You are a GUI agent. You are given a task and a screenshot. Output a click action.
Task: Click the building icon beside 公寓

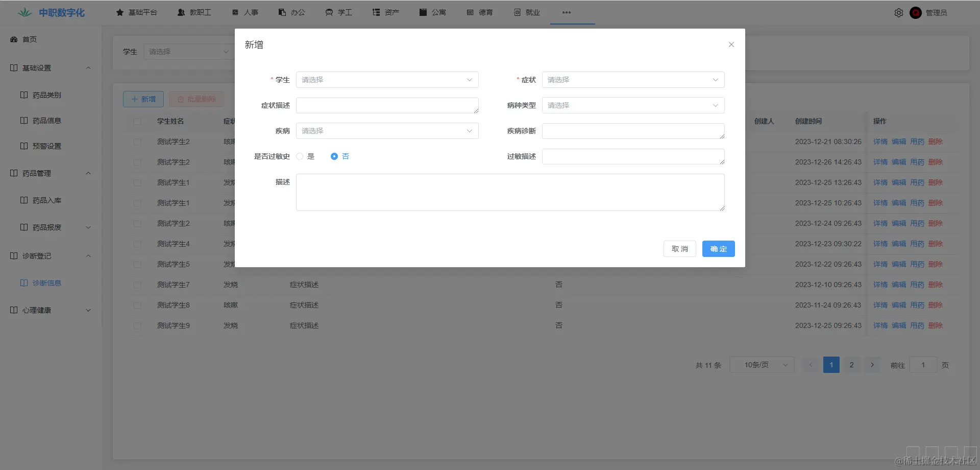423,12
